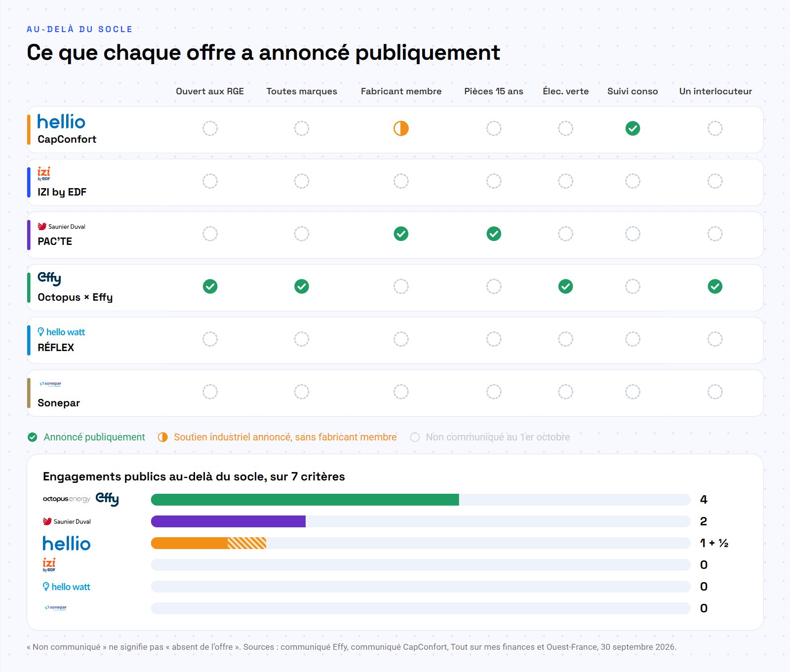Image resolution: width=790 pixels, height=672 pixels.
Task: Click the green Octopus Effy progress bar
Action: 305,500
